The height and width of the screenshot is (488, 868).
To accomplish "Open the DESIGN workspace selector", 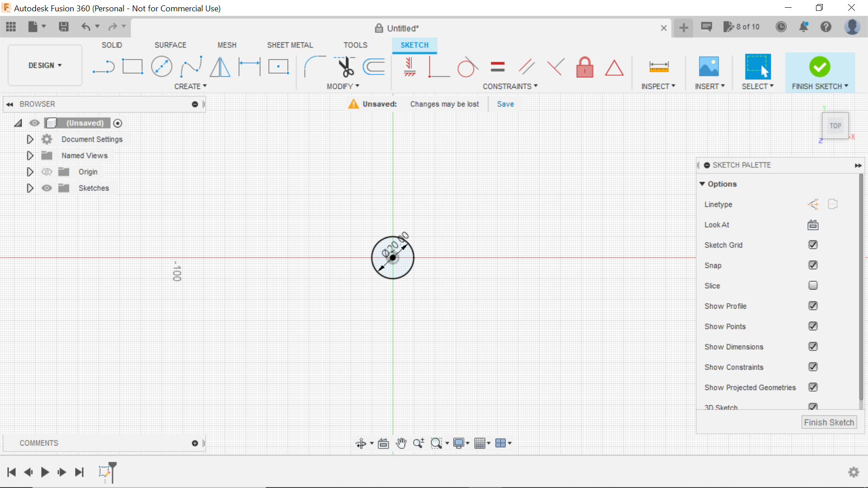I will pyautogui.click(x=44, y=65).
